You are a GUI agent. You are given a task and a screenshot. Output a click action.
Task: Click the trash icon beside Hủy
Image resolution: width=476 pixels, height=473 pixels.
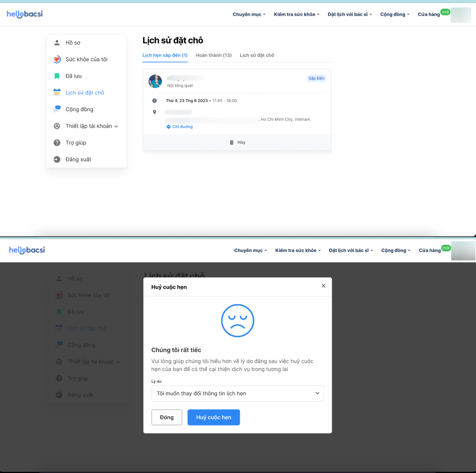232,142
